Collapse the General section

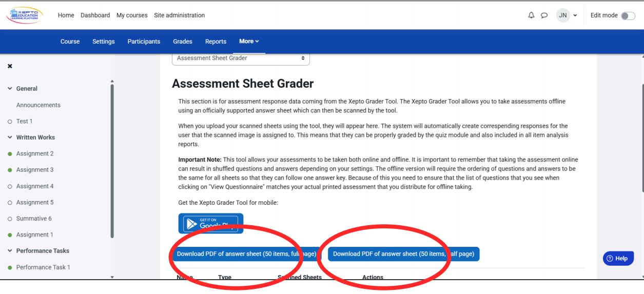tap(10, 89)
